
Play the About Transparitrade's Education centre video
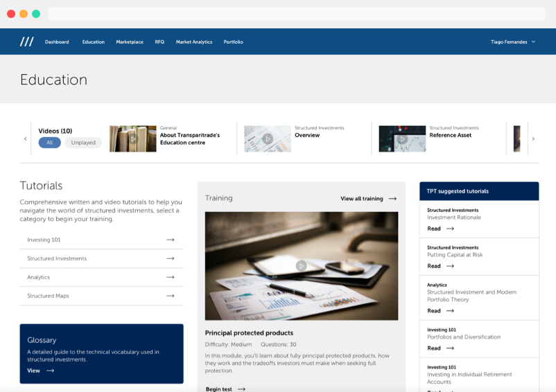(132, 139)
